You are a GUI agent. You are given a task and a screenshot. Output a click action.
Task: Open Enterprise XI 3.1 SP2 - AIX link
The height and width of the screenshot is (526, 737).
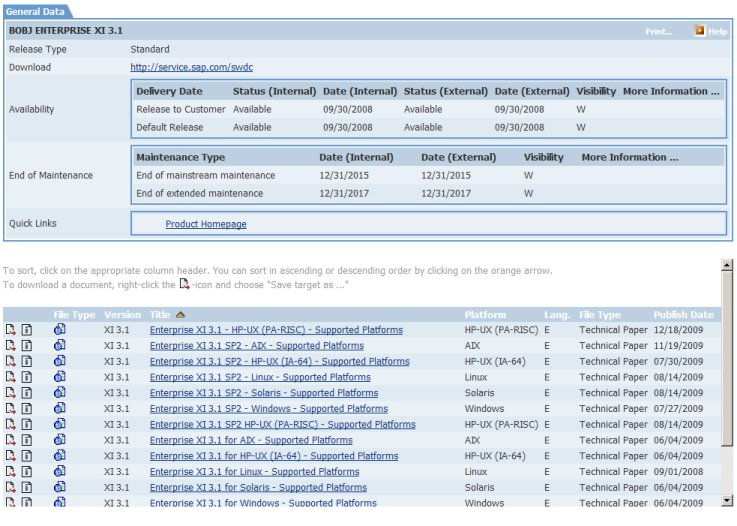pyautogui.click(x=257, y=345)
